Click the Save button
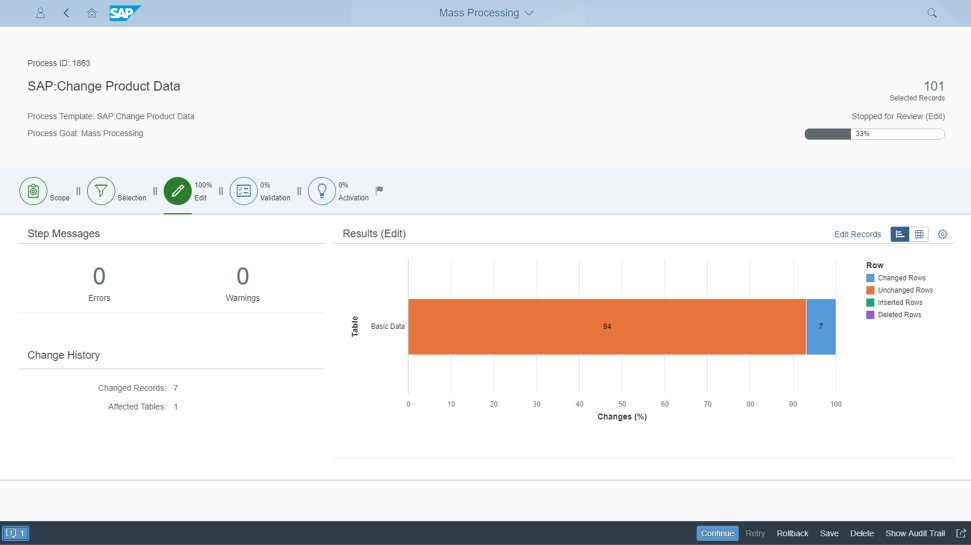 [829, 533]
